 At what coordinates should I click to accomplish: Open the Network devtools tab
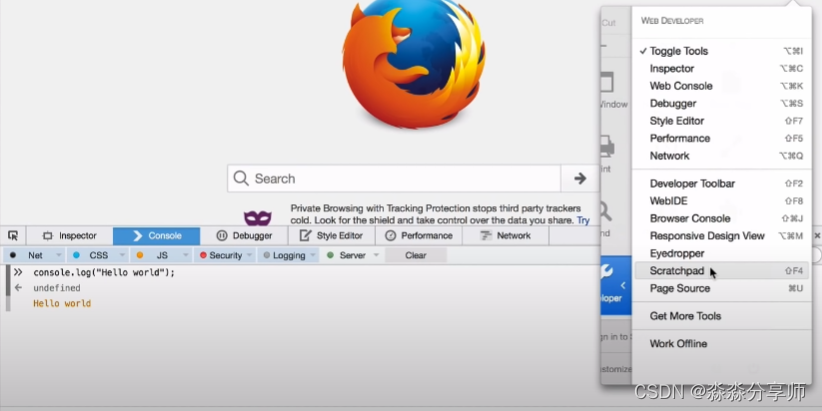point(506,236)
